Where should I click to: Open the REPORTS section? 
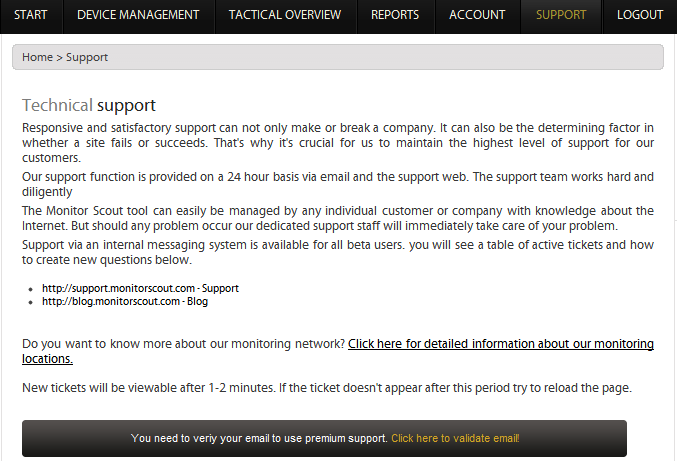click(x=395, y=15)
